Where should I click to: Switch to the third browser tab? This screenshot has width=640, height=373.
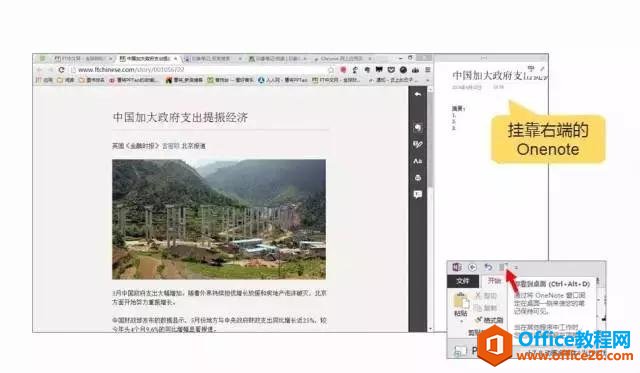click(x=213, y=59)
